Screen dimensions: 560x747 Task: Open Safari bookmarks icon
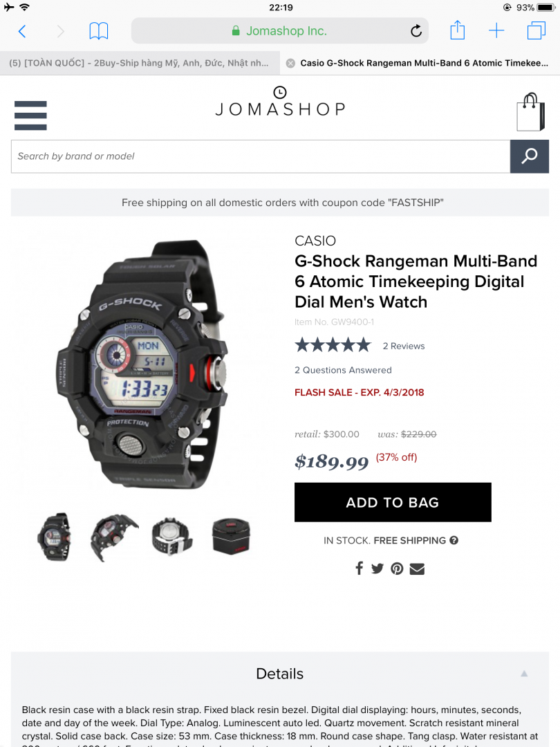(x=99, y=31)
